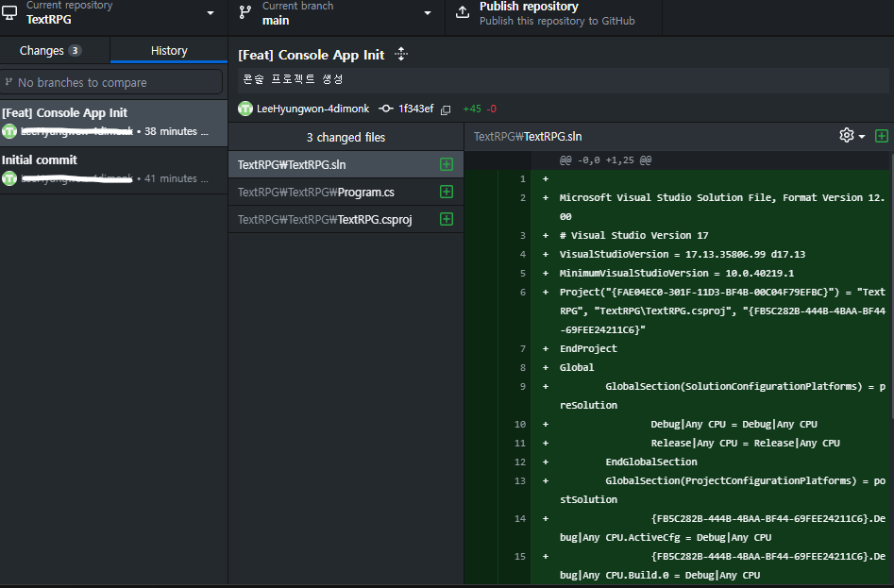
Task: Click author avatar next to LeeHyungwon-4dimonk
Action: (x=245, y=109)
